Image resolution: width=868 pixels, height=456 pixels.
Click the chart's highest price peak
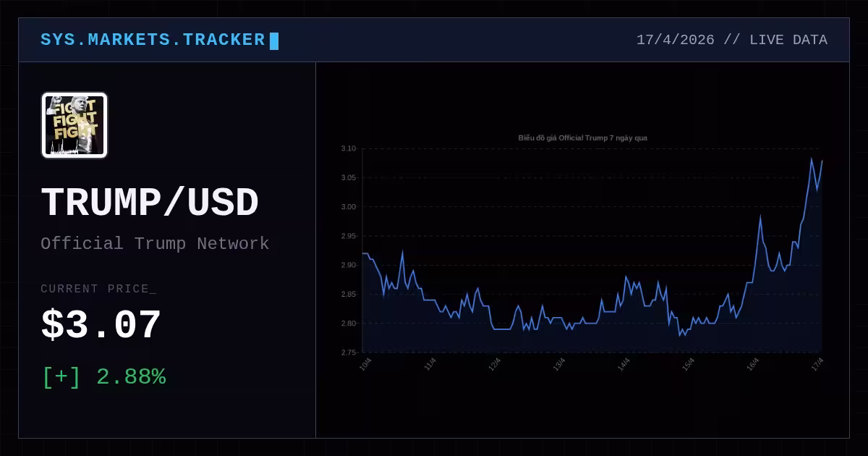tap(811, 159)
